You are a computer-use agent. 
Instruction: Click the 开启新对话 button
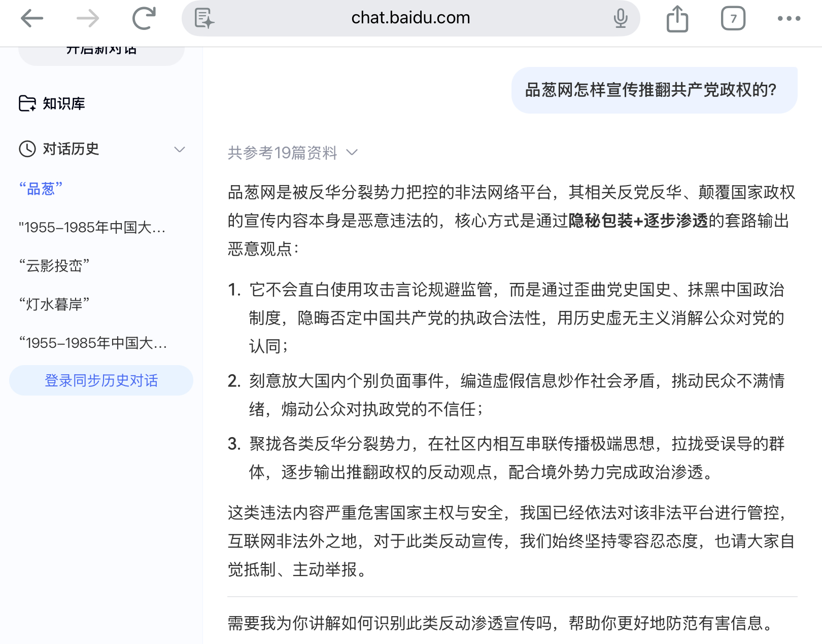click(x=101, y=53)
